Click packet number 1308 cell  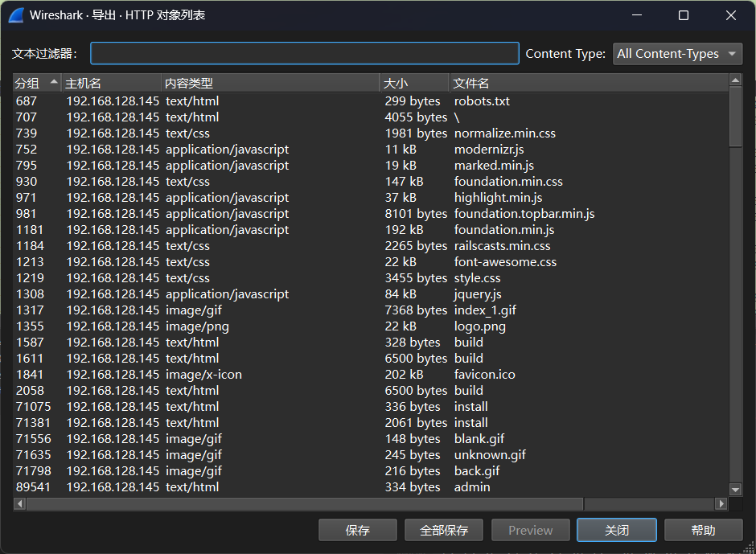30,294
